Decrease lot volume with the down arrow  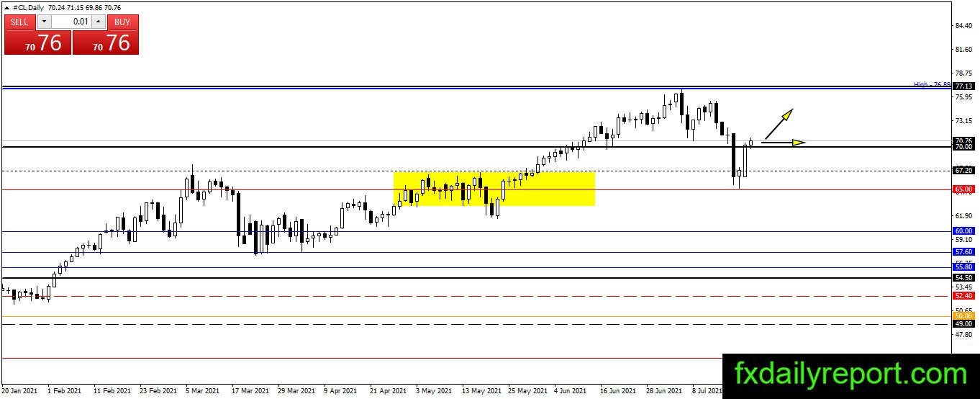(x=43, y=22)
